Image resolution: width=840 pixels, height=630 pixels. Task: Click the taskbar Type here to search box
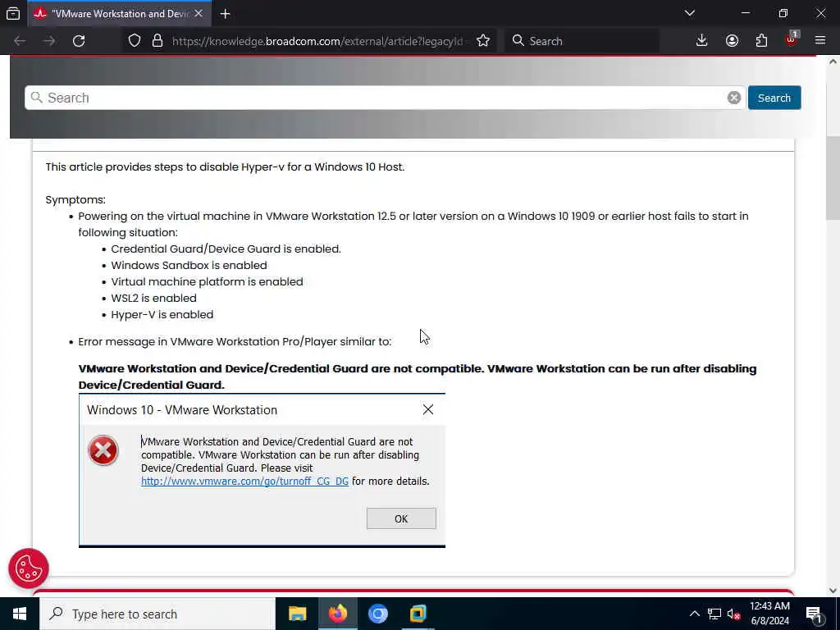[x=157, y=614]
